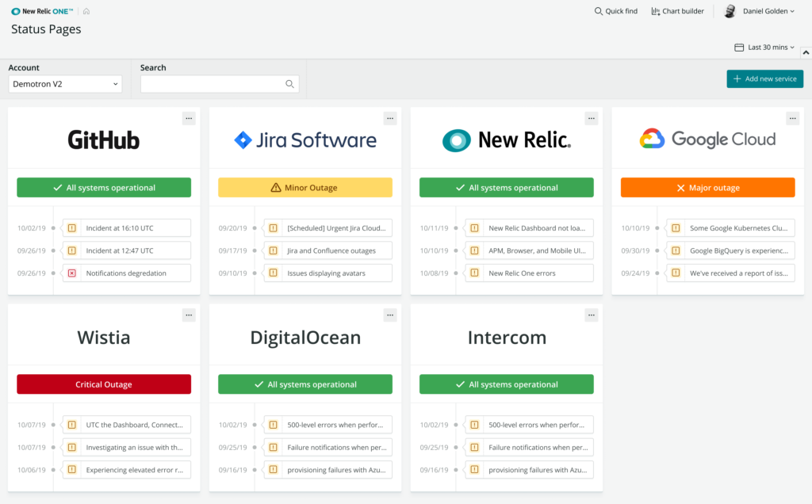Open Jira and Confluence outages incident

[x=327, y=250]
